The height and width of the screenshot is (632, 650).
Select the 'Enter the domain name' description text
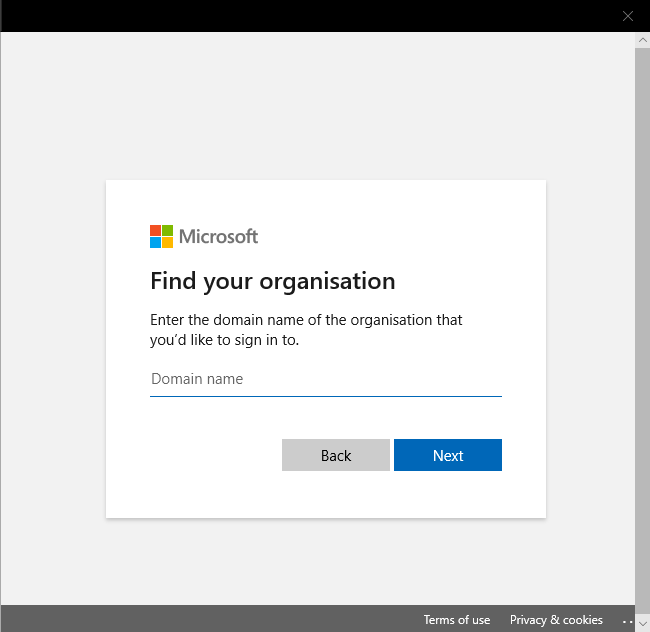(x=306, y=330)
